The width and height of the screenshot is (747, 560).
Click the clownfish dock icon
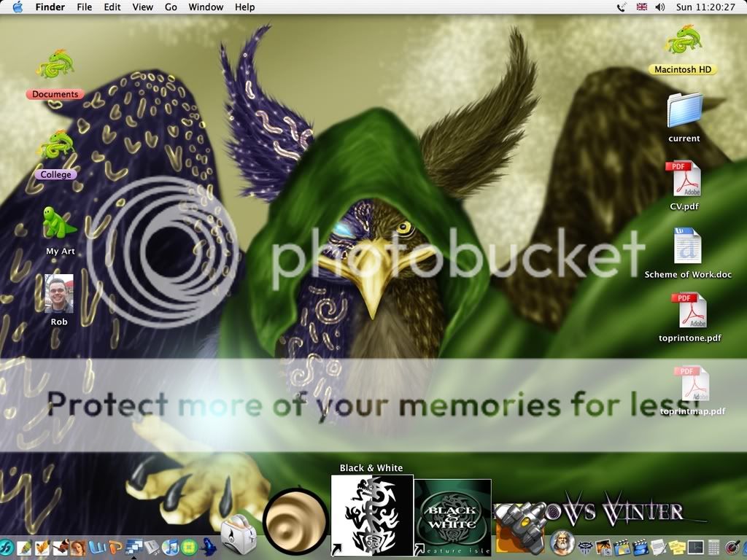pos(61,547)
